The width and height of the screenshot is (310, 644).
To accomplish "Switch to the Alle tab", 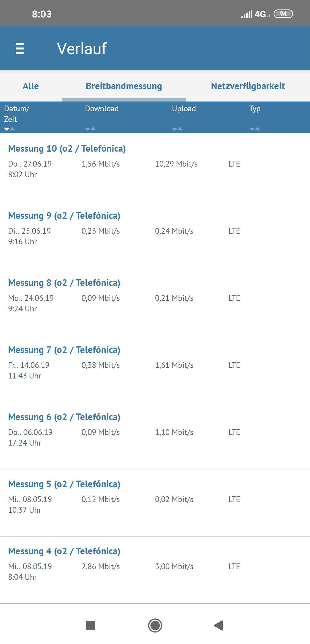I will click(x=31, y=86).
